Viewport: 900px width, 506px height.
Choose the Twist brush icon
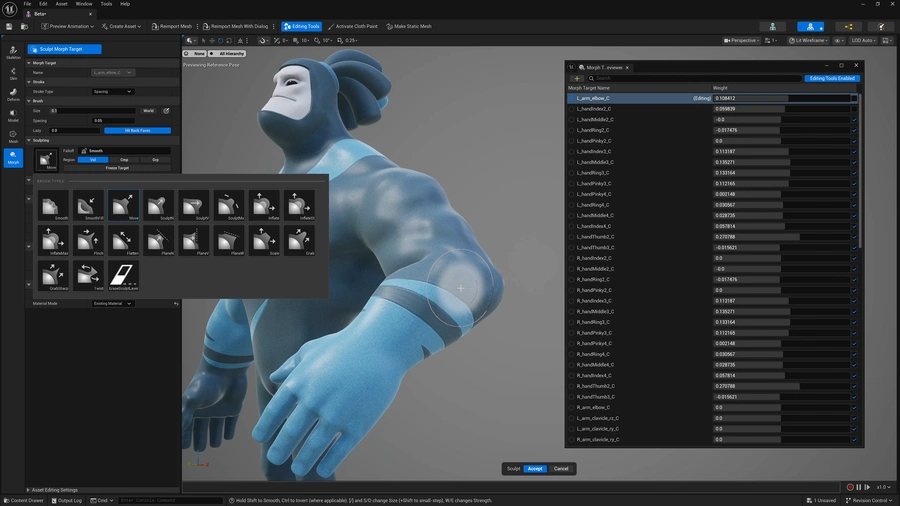pyautogui.click(x=89, y=274)
